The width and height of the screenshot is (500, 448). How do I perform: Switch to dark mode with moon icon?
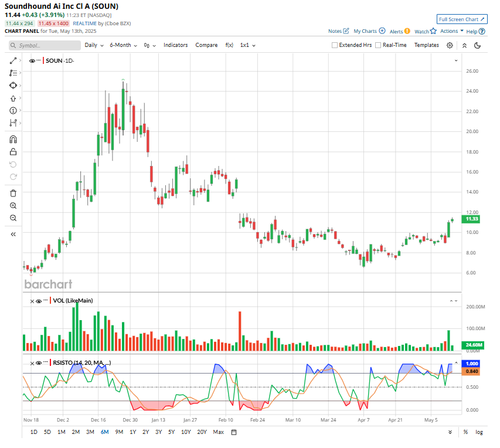(x=477, y=45)
